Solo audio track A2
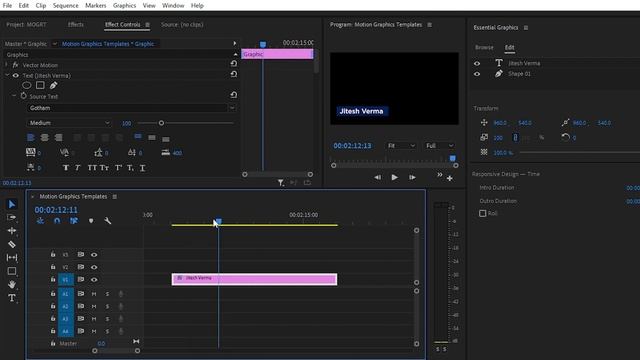This screenshot has width=640, height=360. [107, 307]
